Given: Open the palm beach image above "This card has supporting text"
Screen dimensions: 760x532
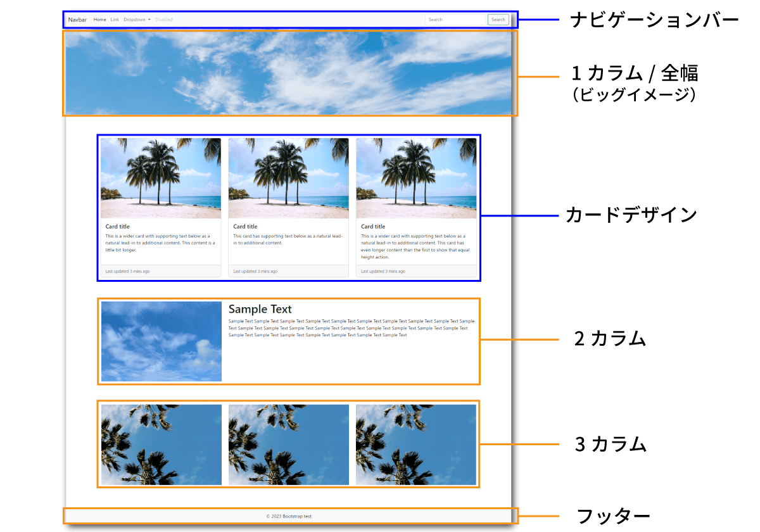Looking at the screenshot, I should click(289, 179).
